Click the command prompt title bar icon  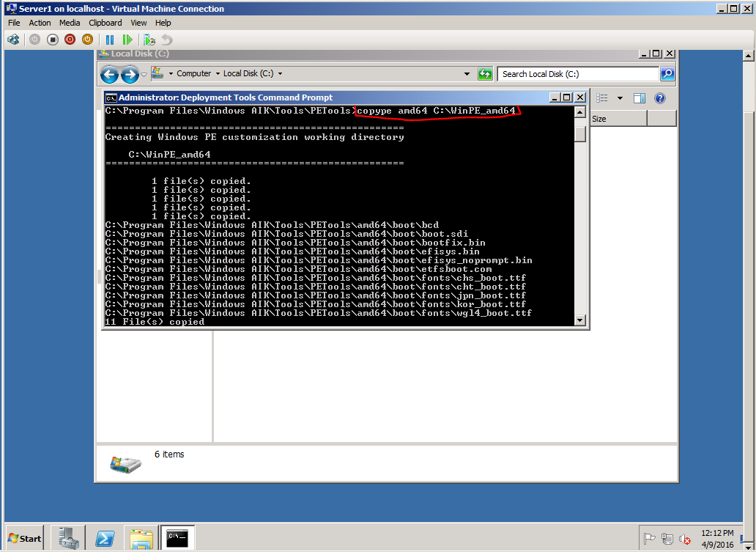111,98
